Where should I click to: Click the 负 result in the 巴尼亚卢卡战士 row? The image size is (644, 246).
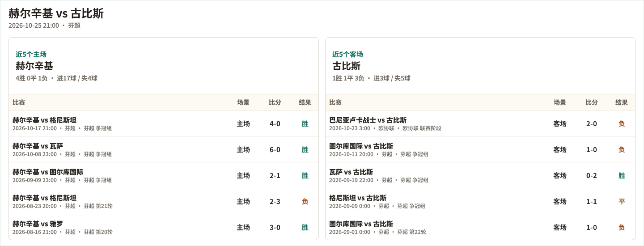coord(622,123)
